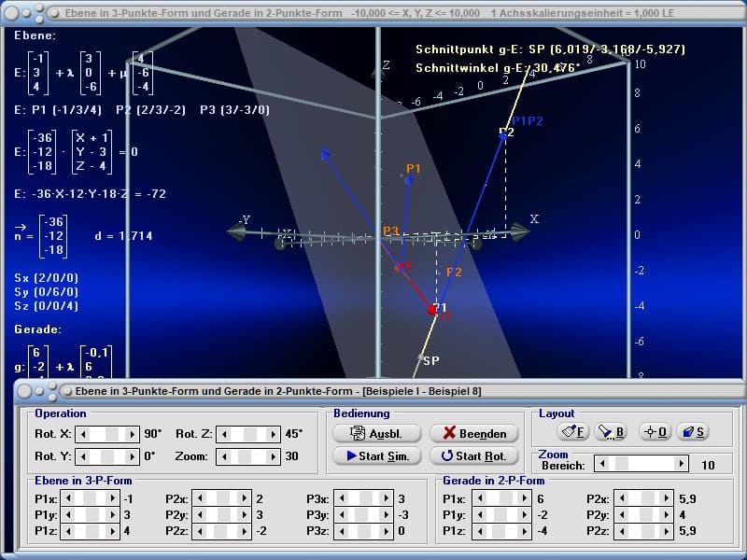Increase plane P1z with right arrow

[112, 531]
